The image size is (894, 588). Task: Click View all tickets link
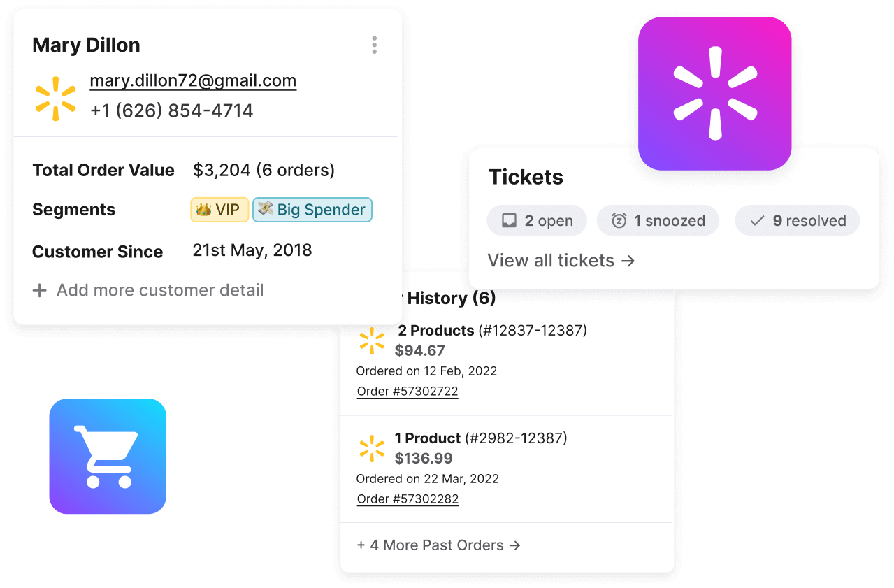[x=561, y=261]
